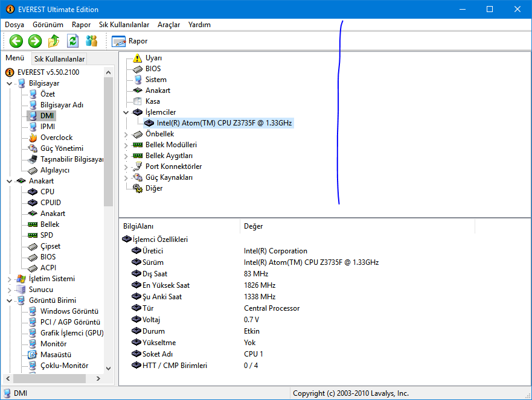
Task: Click the Kasa chassis icon
Action: 138,101
